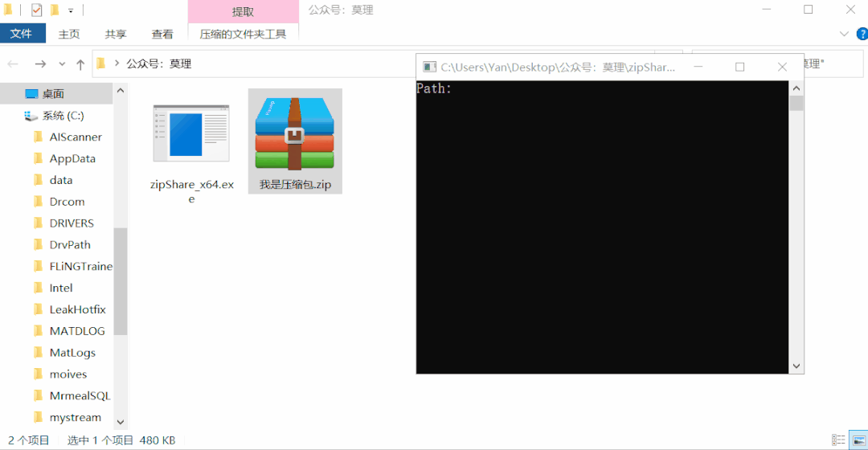Screen dimensions: 868x450
Task: Click the 我是压缩包.zip file name
Action: click(x=295, y=185)
